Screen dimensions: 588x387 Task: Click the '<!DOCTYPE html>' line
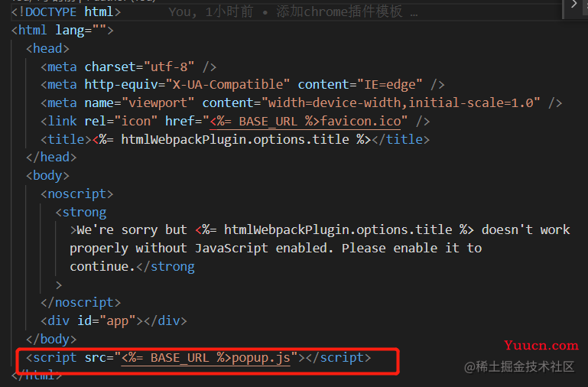tap(66, 12)
